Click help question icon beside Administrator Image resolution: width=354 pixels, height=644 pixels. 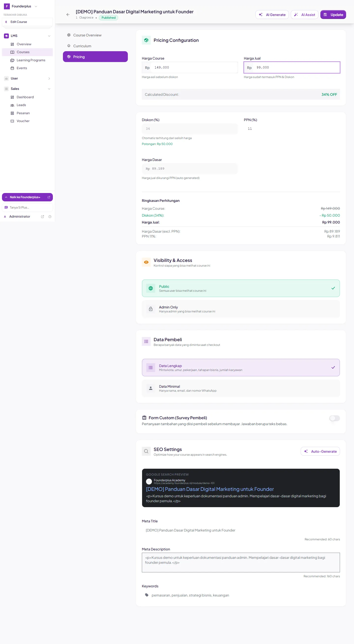point(50,216)
